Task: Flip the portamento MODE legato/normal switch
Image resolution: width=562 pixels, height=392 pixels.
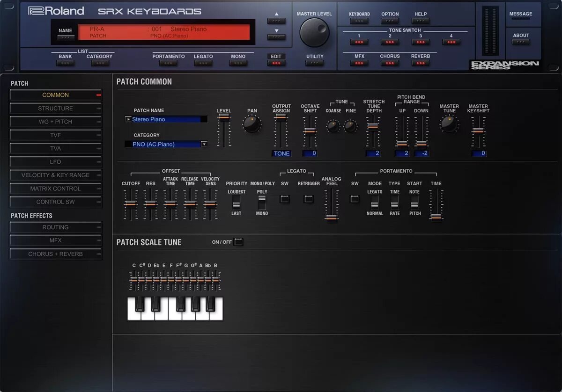Action: point(375,202)
